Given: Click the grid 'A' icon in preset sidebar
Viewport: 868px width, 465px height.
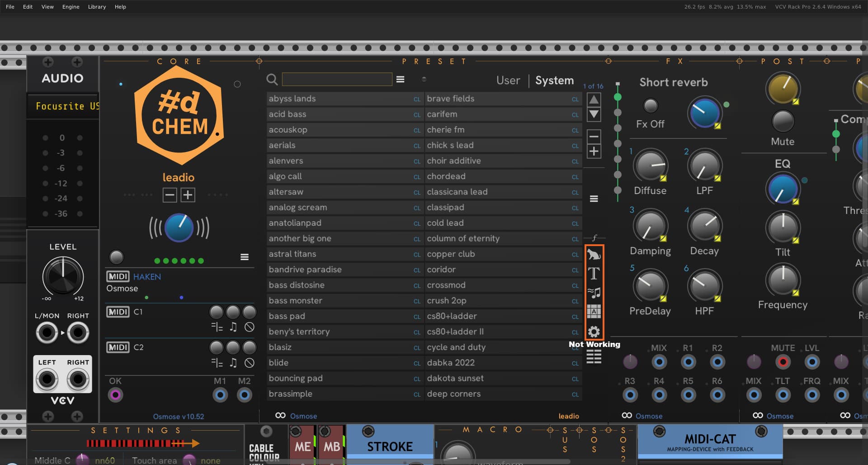Looking at the screenshot, I should pyautogui.click(x=594, y=312).
